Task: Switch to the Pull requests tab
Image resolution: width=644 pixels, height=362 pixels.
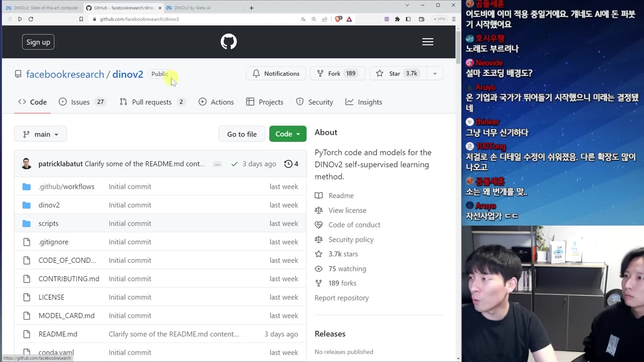Action: coord(153,102)
